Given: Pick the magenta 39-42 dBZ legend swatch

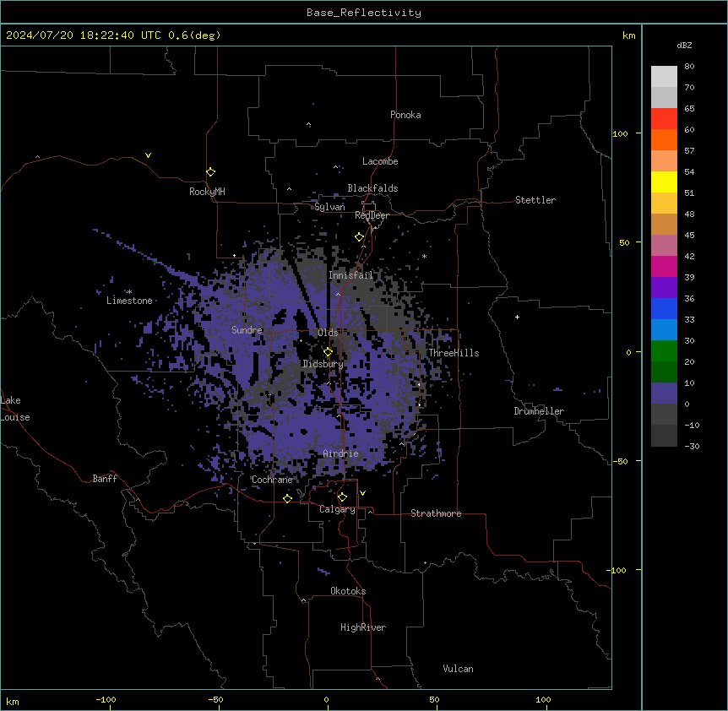Looking at the screenshot, I should [664, 267].
